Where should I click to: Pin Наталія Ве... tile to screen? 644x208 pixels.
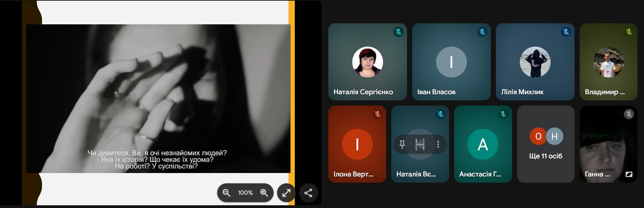[x=402, y=144]
